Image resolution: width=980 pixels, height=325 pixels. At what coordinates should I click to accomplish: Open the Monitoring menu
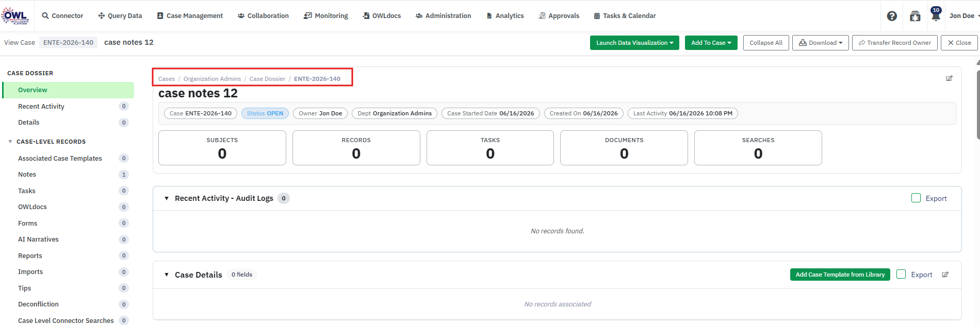(326, 16)
